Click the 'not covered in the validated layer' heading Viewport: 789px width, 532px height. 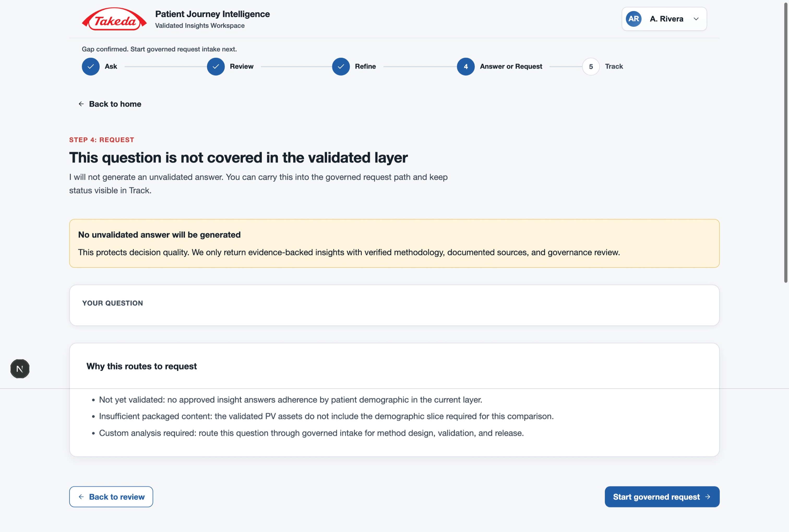[238, 158]
